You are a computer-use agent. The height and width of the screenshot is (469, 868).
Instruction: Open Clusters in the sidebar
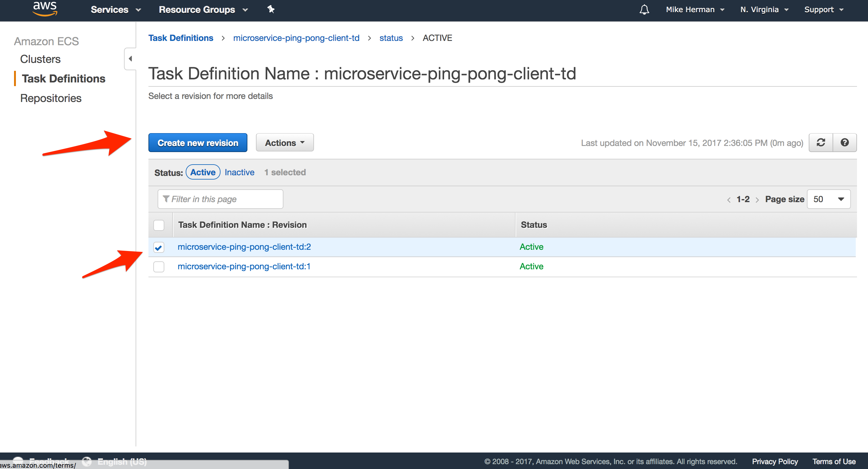[40, 59]
